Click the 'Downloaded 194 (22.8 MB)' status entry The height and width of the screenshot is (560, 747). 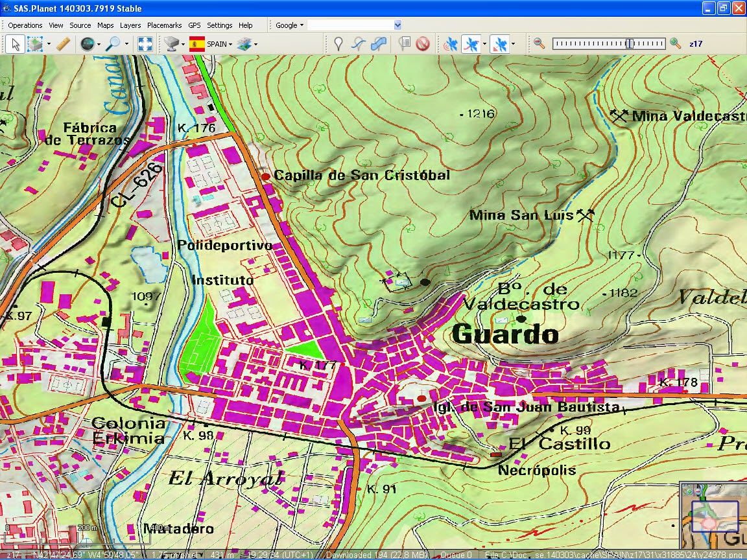click(377, 555)
